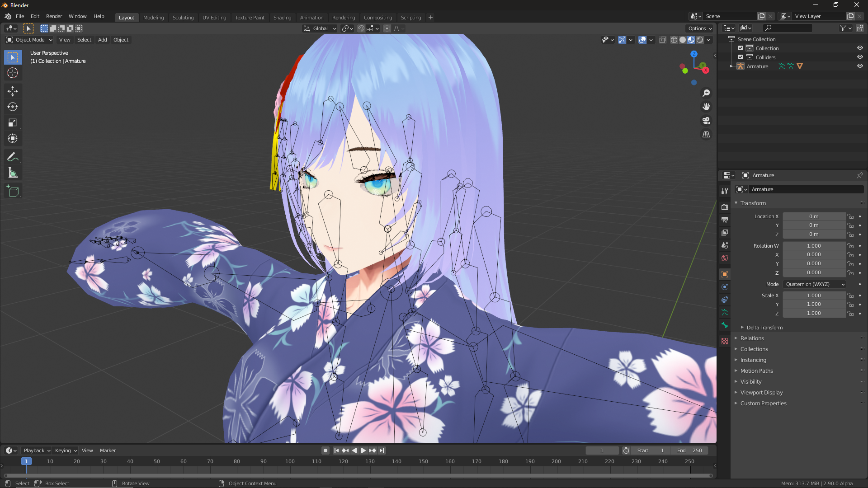Open the Object Constraints properties tab
The width and height of the screenshot is (868, 488).
point(725,300)
